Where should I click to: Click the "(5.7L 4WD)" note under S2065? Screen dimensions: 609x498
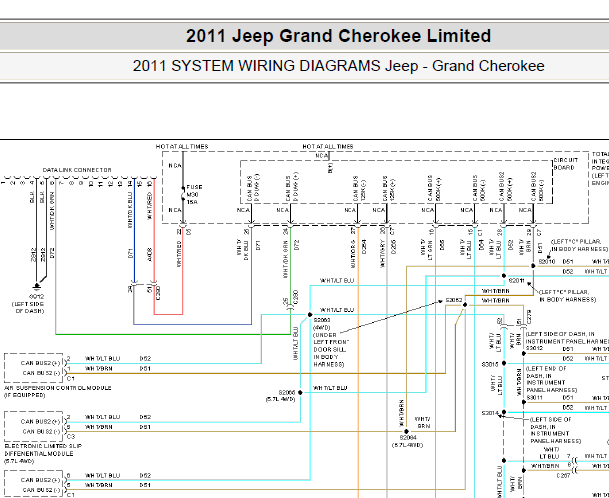pos(280,399)
